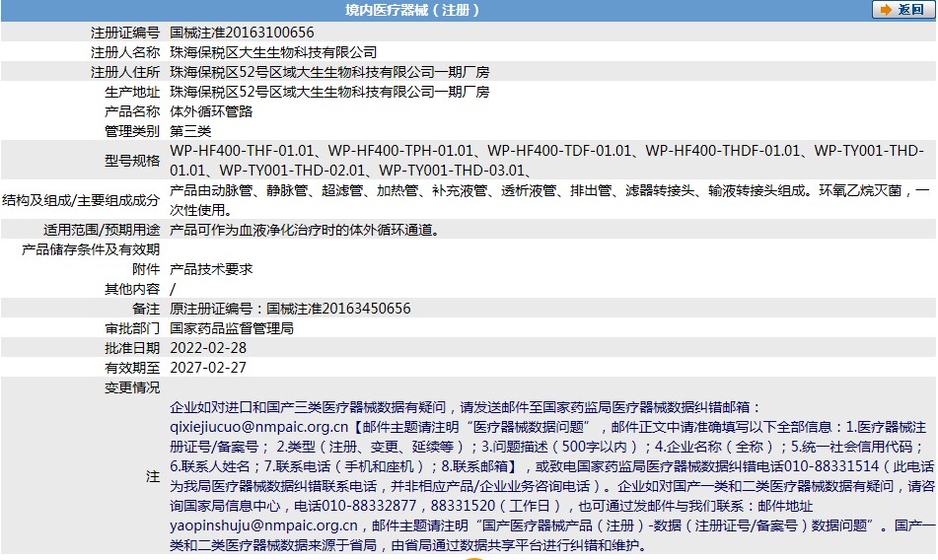Click approval date 2022-02-28
Image resolution: width=938 pixels, height=560 pixels.
click(208, 348)
